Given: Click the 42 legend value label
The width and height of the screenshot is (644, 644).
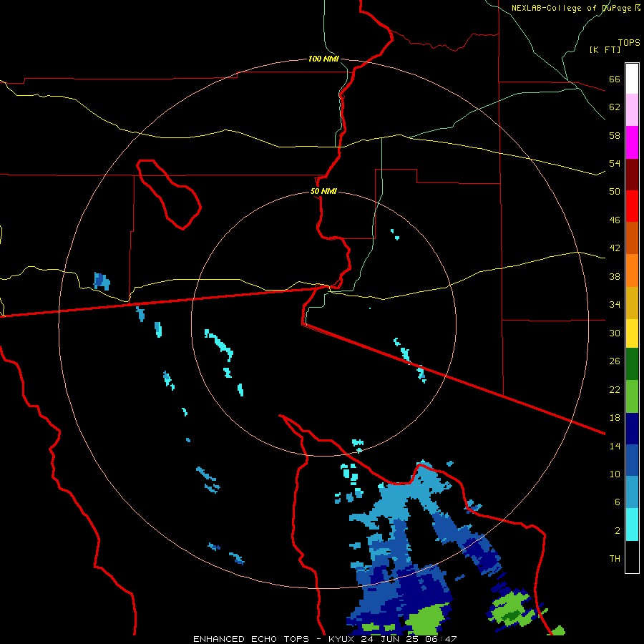Looking at the screenshot, I should coord(615,248).
